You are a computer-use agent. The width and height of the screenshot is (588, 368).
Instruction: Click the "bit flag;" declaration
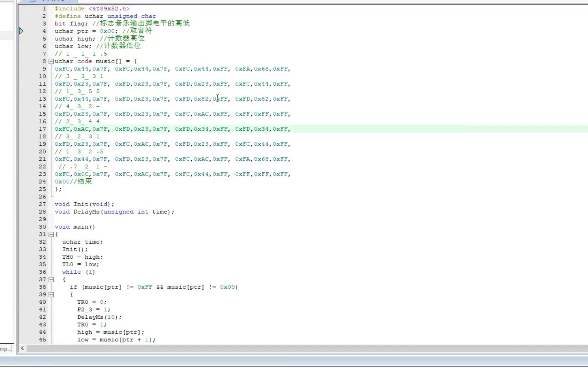71,24
